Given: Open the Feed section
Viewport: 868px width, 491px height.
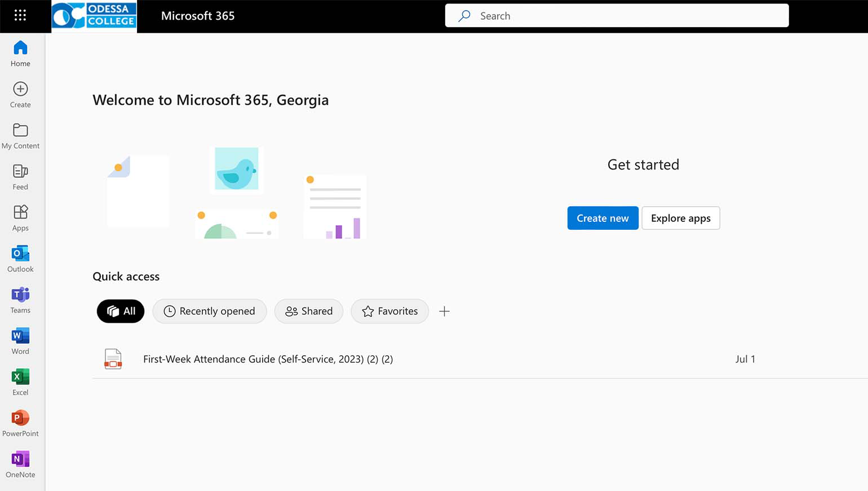Looking at the screenshot, I should (20, 177).
